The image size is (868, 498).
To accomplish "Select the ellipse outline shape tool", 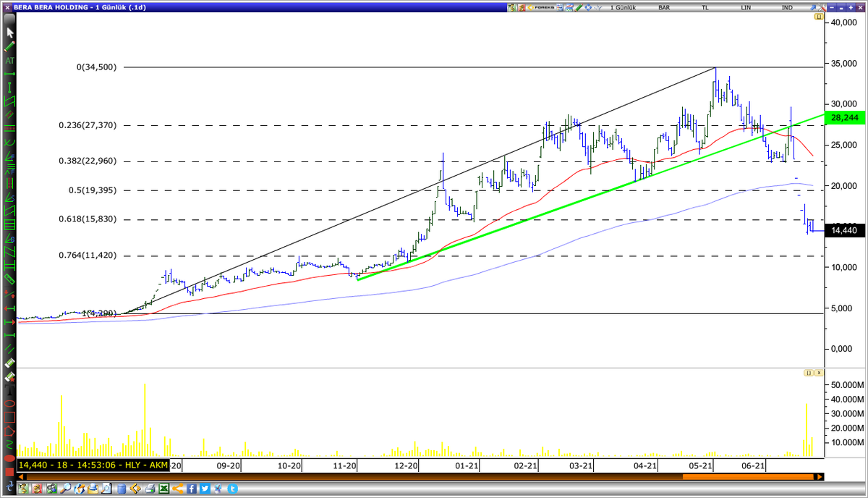I will (x=10, y=404).
